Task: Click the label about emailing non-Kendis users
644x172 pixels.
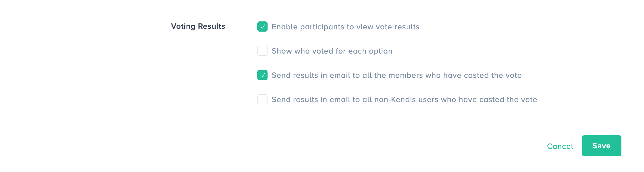Action: coord(404,100)
